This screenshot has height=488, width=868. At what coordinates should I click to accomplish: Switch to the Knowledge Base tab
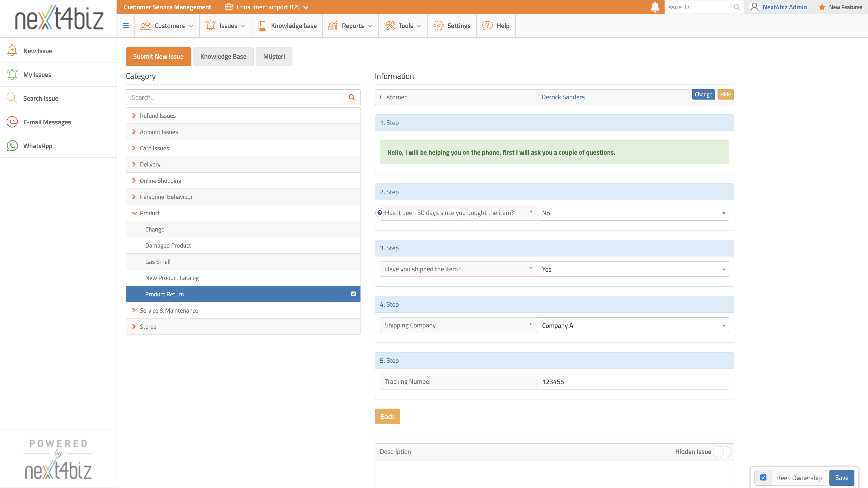click(223, 56)
